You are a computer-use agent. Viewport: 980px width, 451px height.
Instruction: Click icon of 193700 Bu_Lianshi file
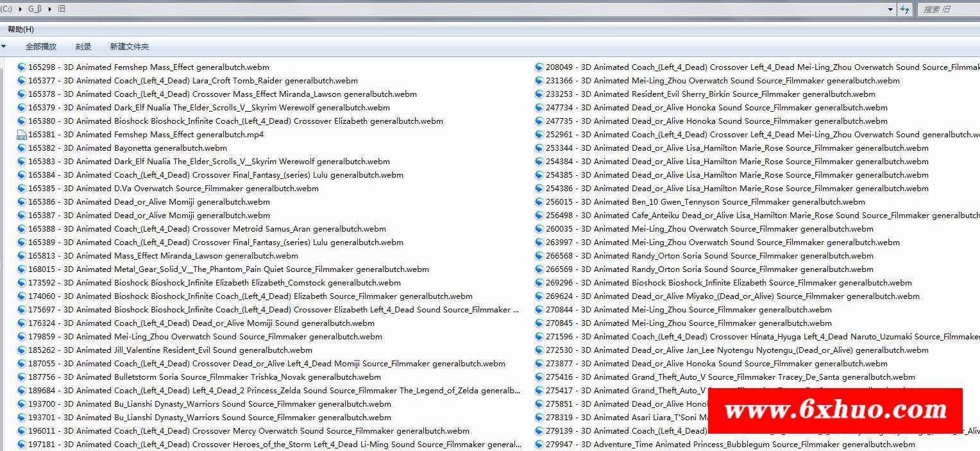(x=21, y=404)
